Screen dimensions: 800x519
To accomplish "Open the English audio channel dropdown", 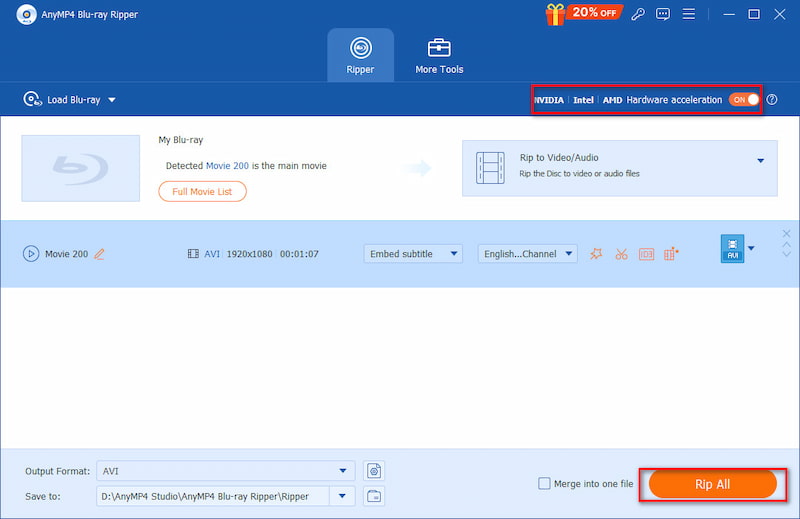I will (x=527, y=254).
